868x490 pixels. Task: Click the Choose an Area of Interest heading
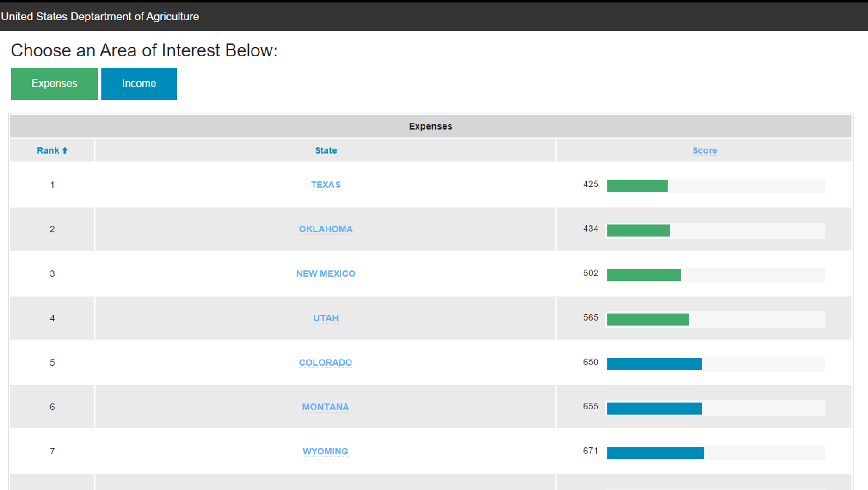pos(144,50)
